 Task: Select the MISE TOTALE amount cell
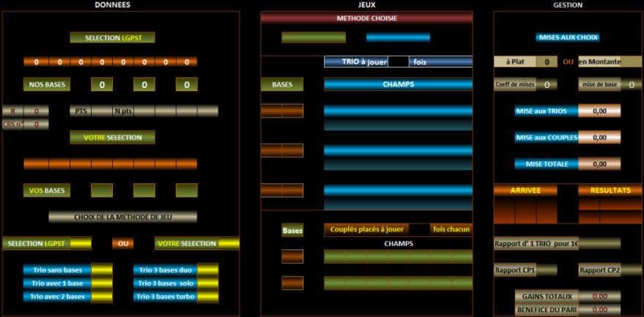[599, 164]
